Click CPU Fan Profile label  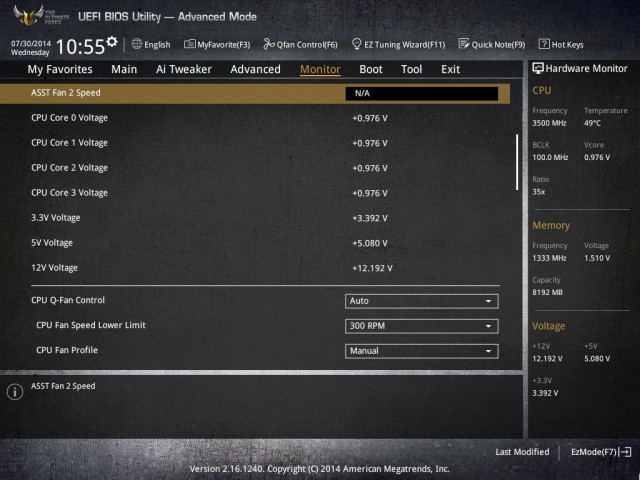click(x=67, y=350)
